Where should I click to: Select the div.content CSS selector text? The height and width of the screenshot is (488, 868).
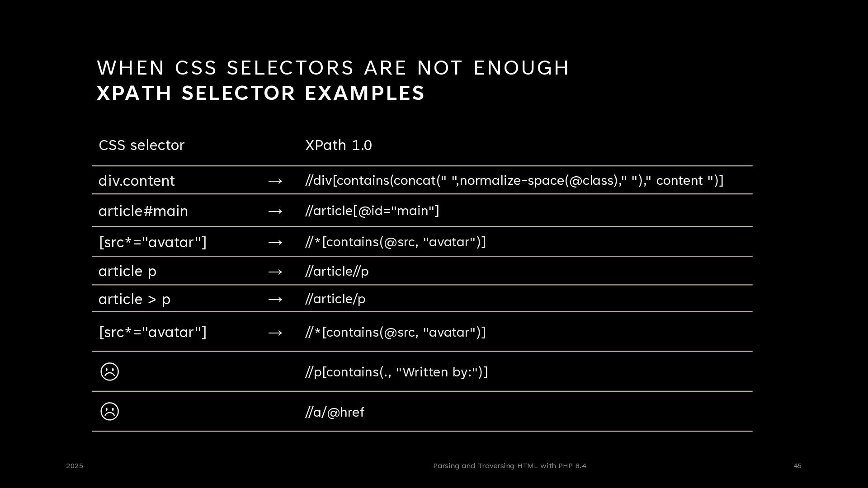tap(137, 181)
